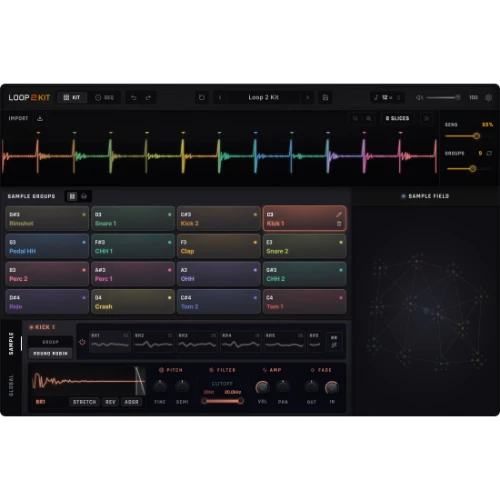Open the GLOBAL side tab

(x=11, y=385)
